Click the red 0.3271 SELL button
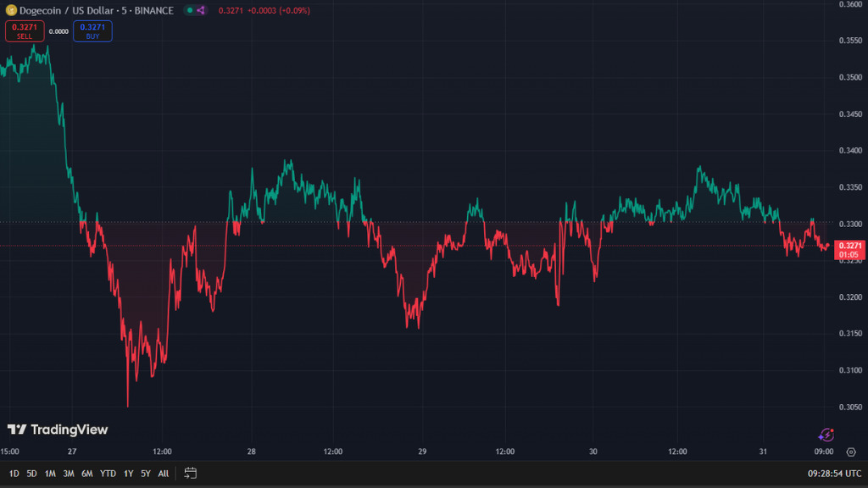The width and height of the screenshot is (868, 488). (x=25, y=31)
